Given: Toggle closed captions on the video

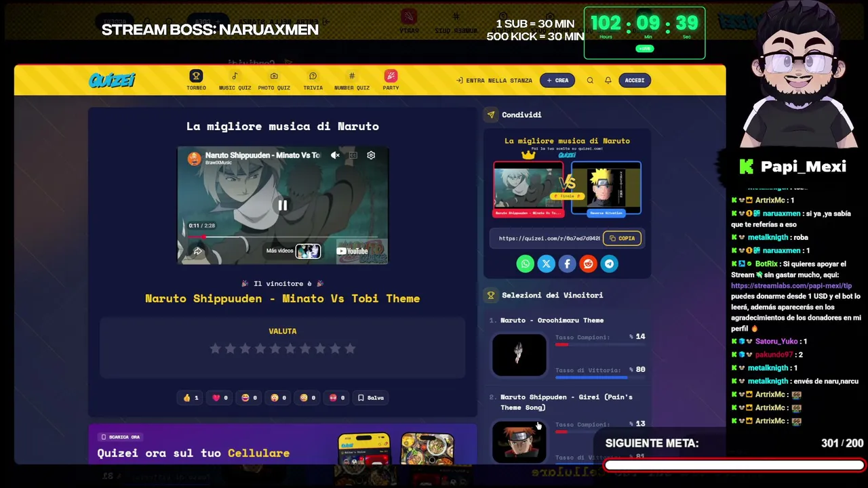Looking at the screenshot, I should tap(353, 155).
